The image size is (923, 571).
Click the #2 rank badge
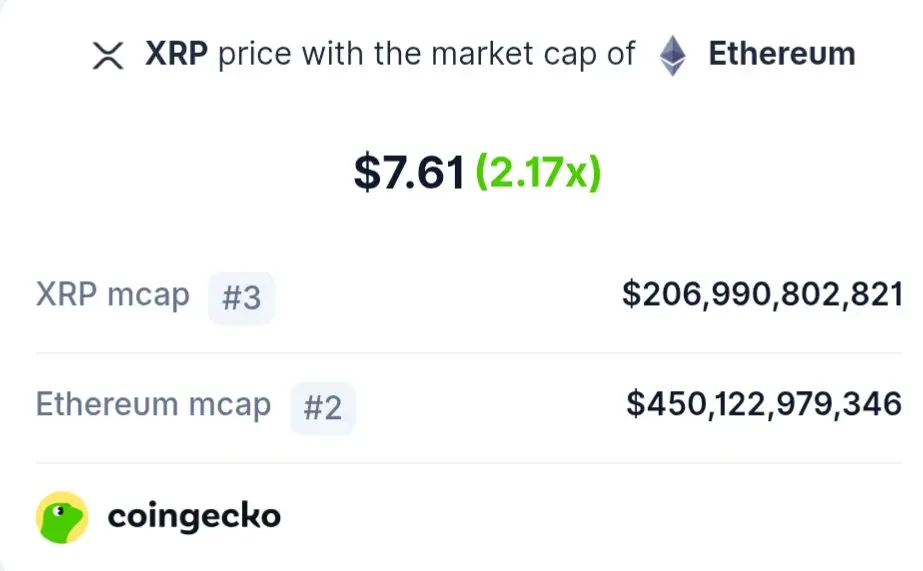323,408
